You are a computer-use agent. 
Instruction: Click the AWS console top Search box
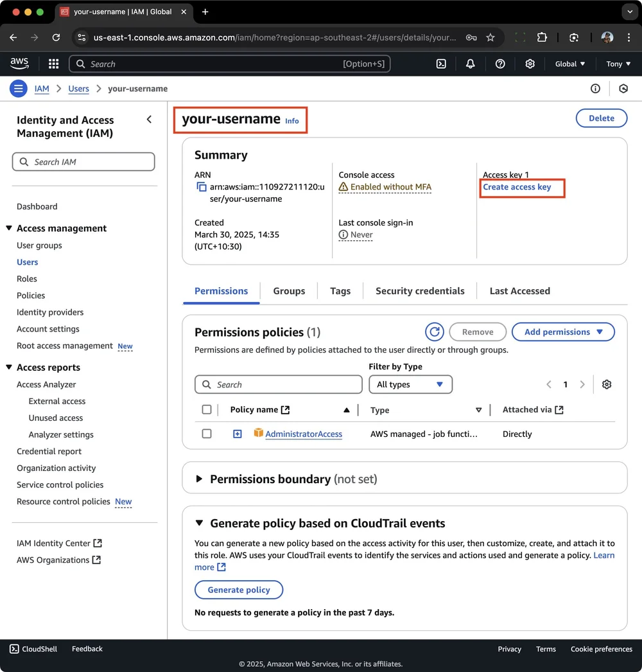(x=230, y=64)
